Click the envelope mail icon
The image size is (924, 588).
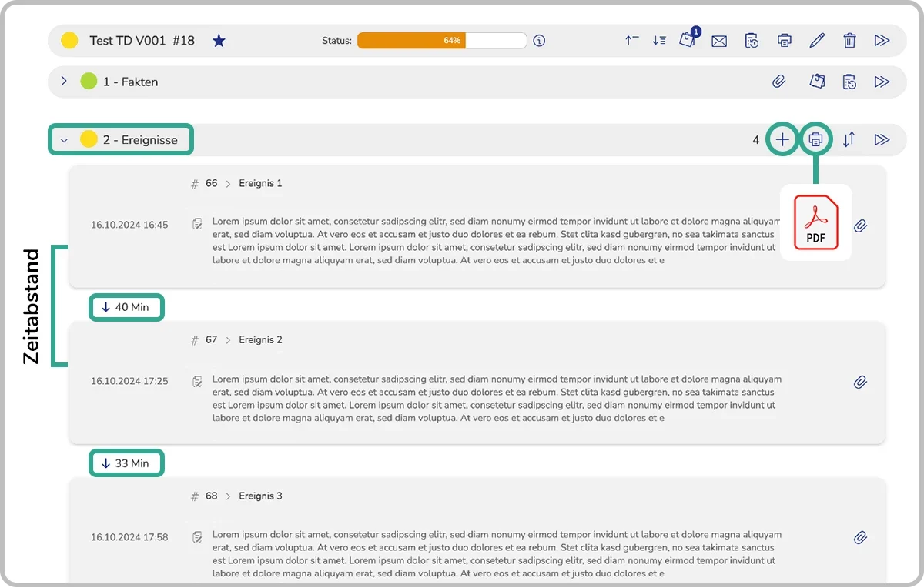(x=719, y=42)
